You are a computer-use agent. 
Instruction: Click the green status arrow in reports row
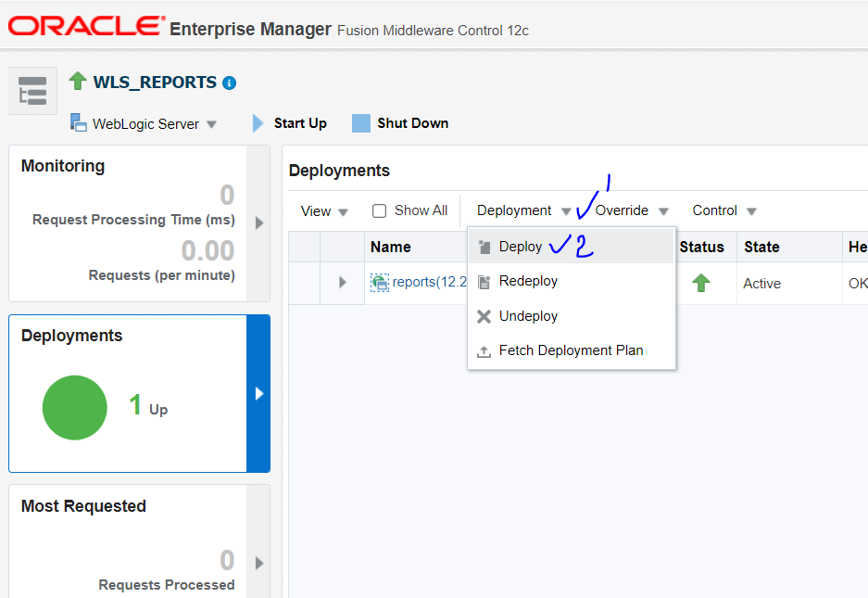point(701,283)
